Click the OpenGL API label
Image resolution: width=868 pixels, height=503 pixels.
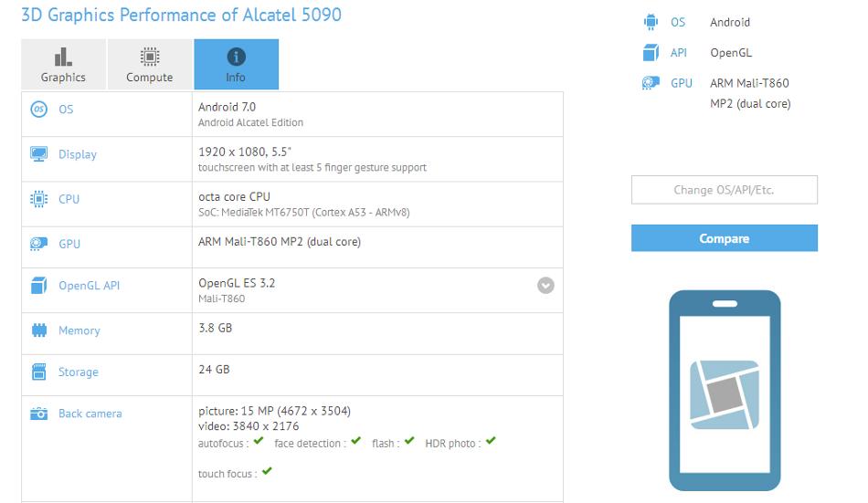pos(90,286)
